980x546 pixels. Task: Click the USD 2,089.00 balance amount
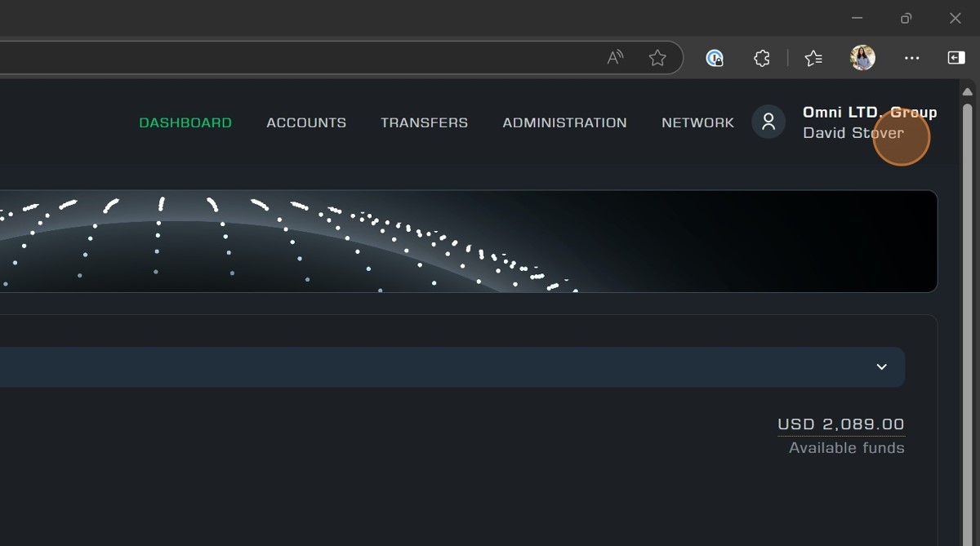pos(840,424)
